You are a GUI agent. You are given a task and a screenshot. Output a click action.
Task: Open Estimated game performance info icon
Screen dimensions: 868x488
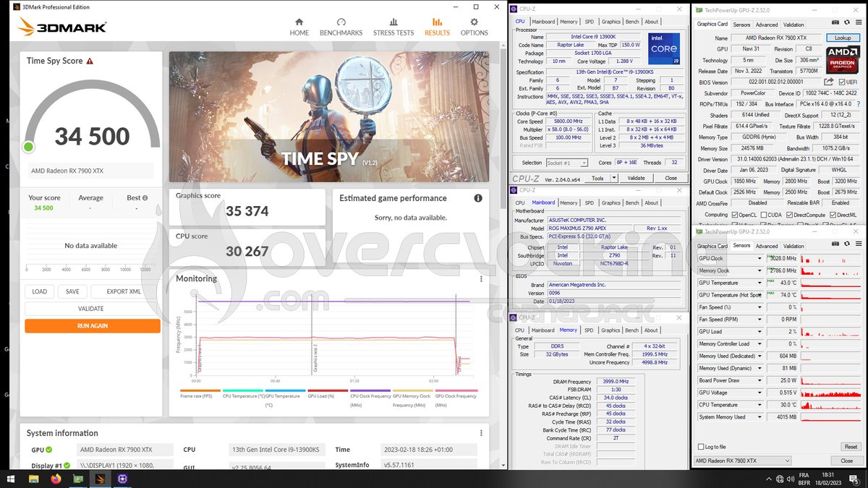click(478, 198)
